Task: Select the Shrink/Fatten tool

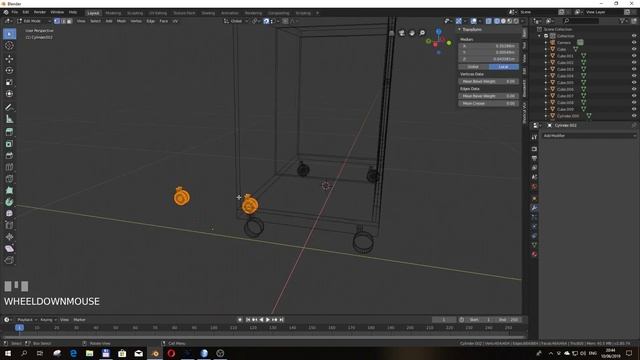Action: [x=9, y=237]
